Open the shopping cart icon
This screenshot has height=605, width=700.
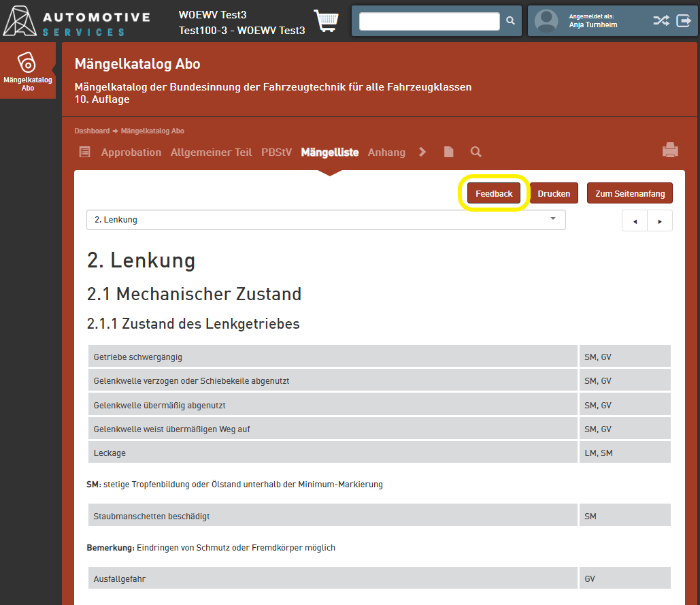pos(326,21)
